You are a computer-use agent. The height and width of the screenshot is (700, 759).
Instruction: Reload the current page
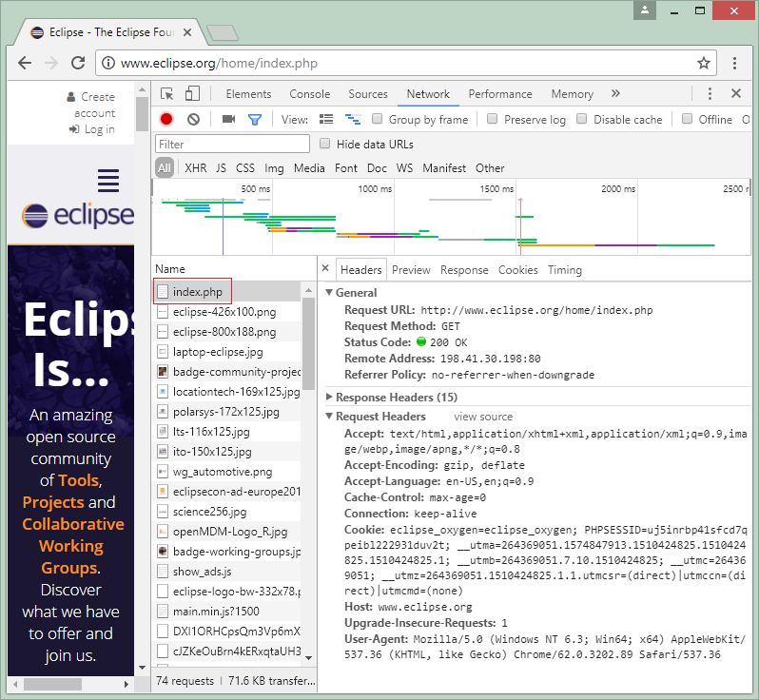click(78, 63)
